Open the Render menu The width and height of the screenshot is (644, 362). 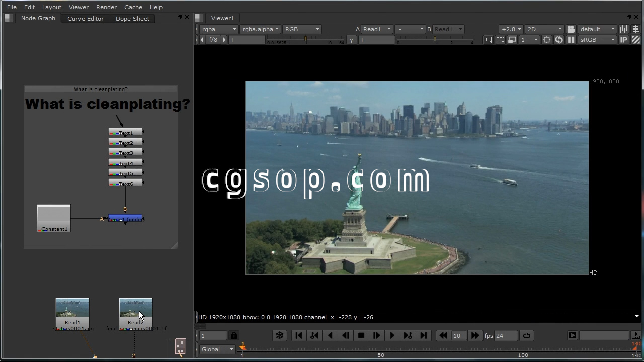click(106, 7)
